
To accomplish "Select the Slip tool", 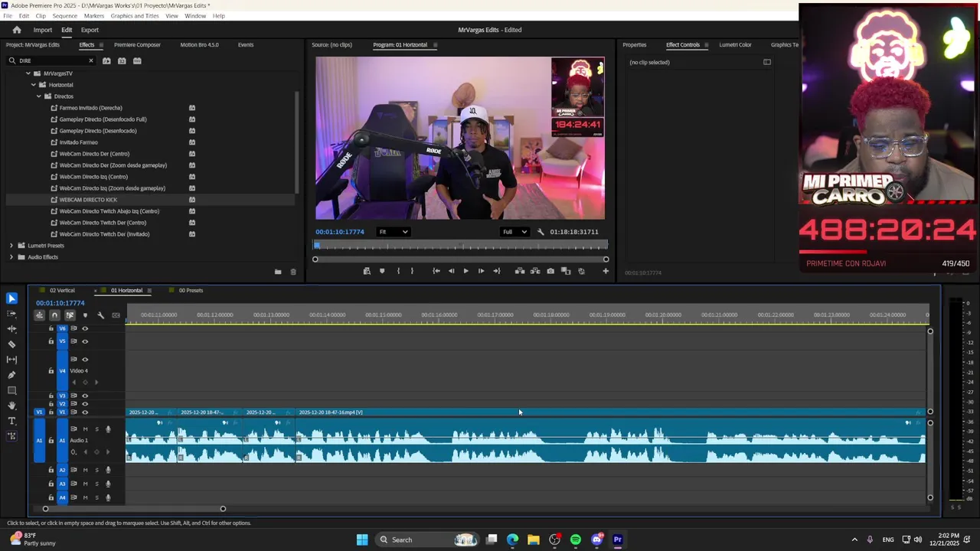I will click(x=11, y=360).
